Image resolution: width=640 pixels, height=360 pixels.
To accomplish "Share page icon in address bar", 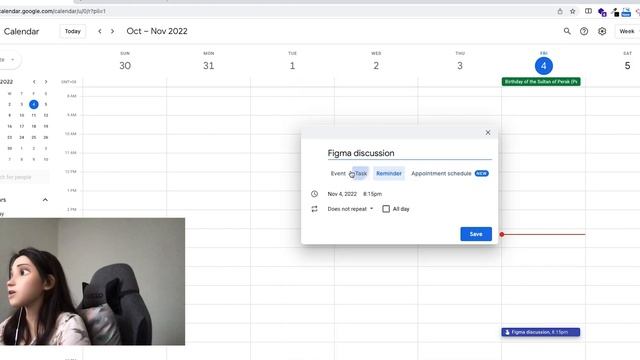I will 560,11.
